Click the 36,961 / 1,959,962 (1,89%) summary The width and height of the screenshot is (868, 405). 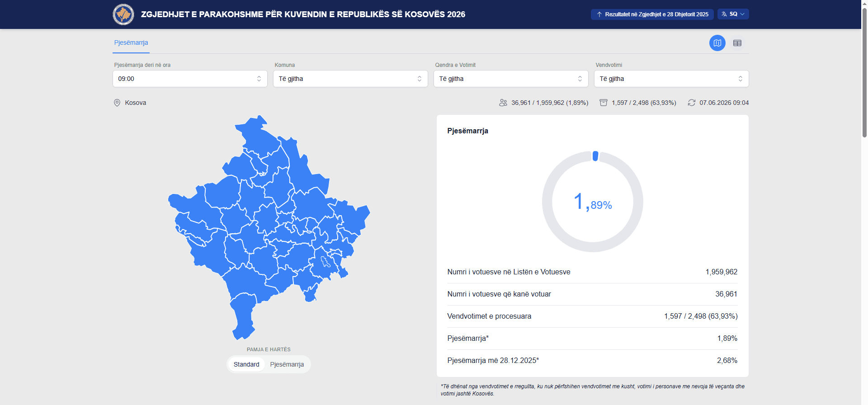550,103
